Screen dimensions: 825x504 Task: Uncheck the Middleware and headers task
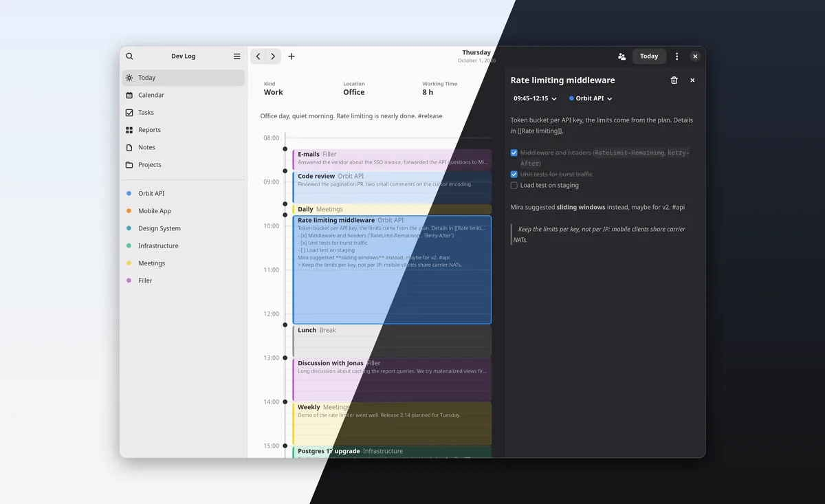point(514,153)
